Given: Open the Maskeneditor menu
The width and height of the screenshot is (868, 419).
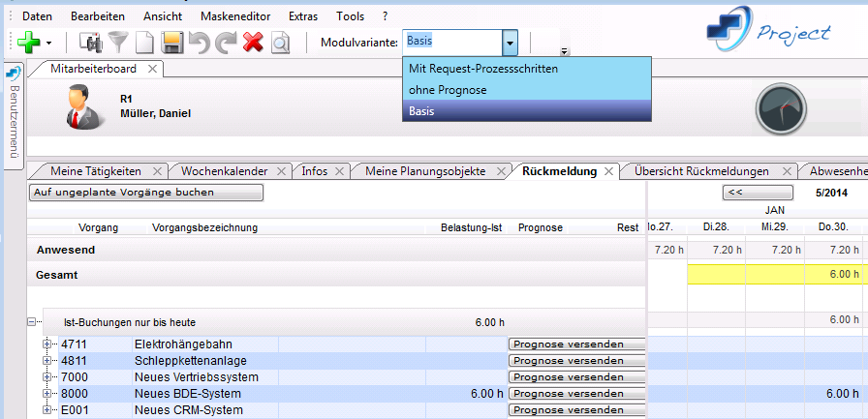Looking at the screenshot, I should click(235, 16).
